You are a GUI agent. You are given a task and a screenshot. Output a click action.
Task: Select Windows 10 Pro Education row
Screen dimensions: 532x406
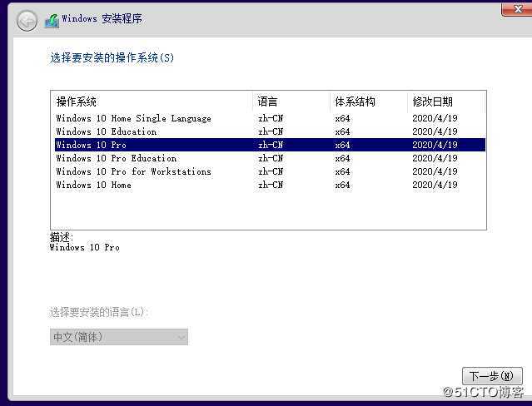pos(270,158)
